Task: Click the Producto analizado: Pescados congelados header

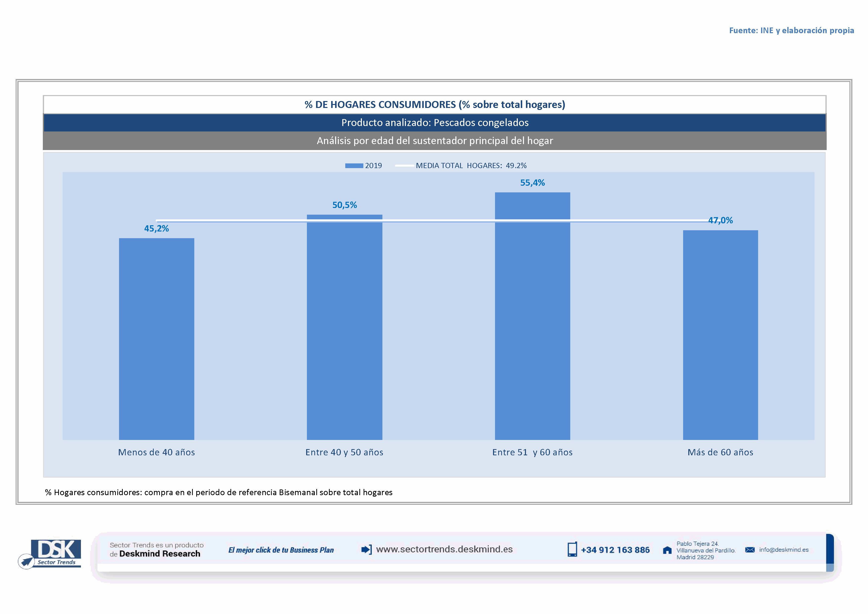Action: click(435, 123)
